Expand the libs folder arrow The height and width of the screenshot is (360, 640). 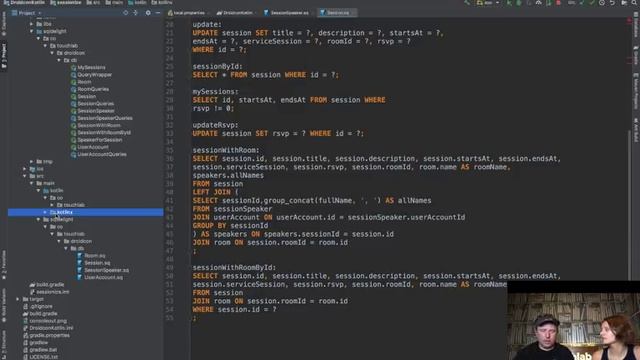pos(31,24)
